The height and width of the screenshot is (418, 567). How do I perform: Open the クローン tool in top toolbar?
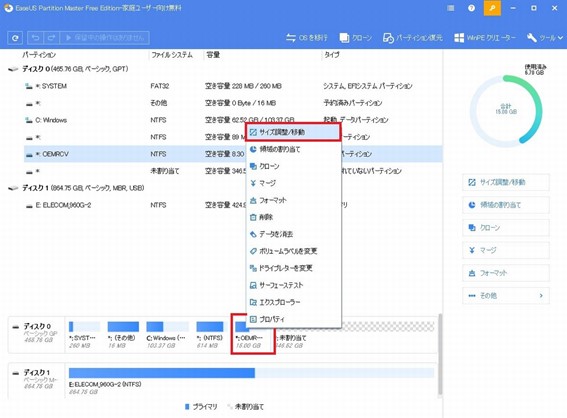click(355, 38)
